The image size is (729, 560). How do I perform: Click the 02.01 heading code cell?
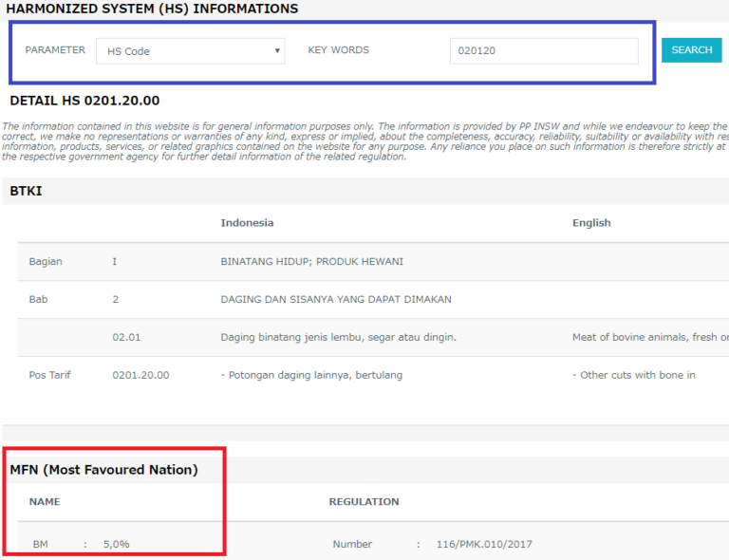(127, 337)
